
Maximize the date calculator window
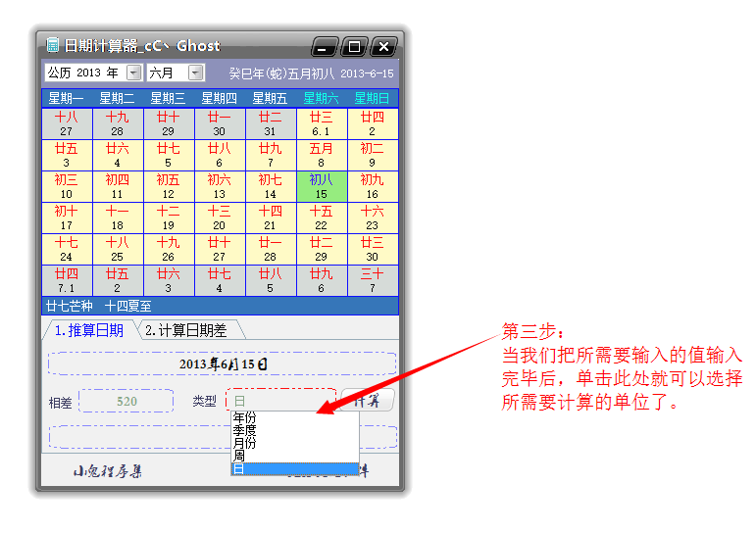point(354,47)
